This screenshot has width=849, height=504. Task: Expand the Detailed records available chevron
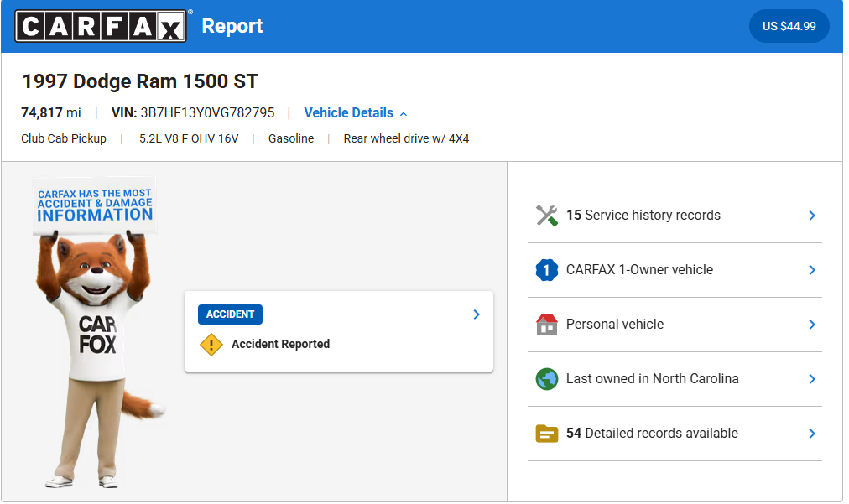click(811, 434)
